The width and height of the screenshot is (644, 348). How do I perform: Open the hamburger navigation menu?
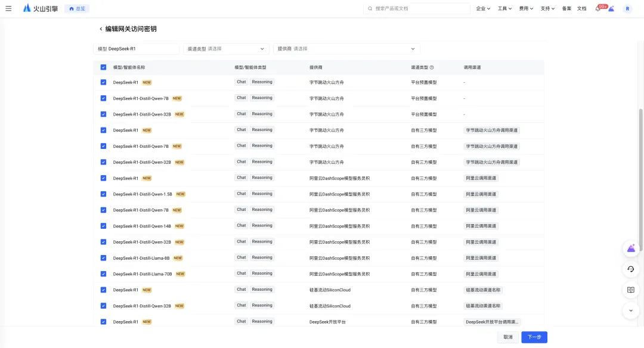click(x=8, y=8)
